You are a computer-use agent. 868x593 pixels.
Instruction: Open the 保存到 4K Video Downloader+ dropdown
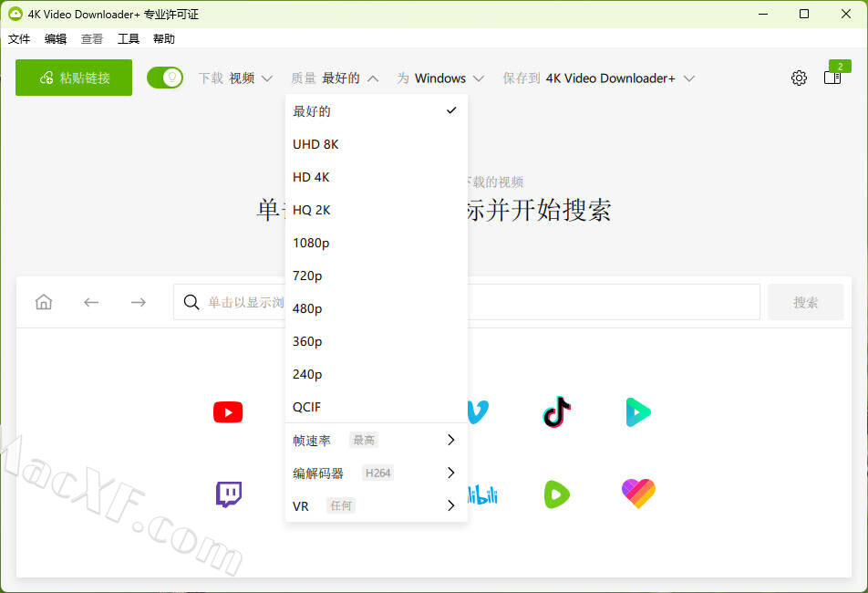coord(598,78)
